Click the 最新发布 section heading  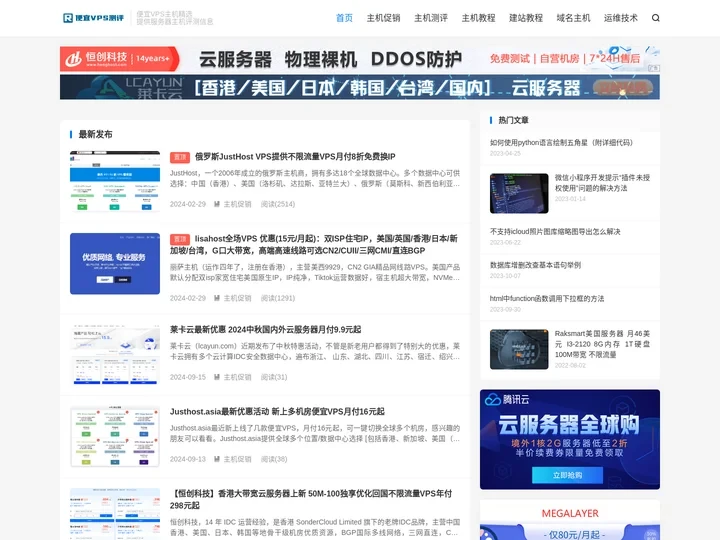click(x=95, y=134)
